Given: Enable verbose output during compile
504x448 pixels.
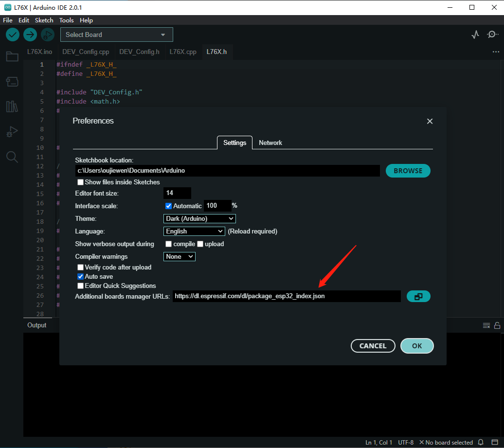Looking at the screenshot, I should pos(168,244).
